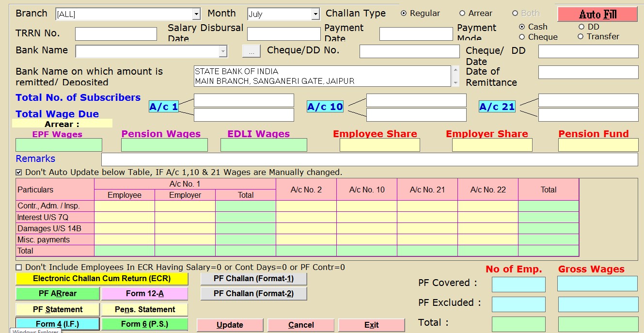Toggle Don't Auto Update below Table checkbox
Viewport: 644px width, 333px height.
[19, 172]
